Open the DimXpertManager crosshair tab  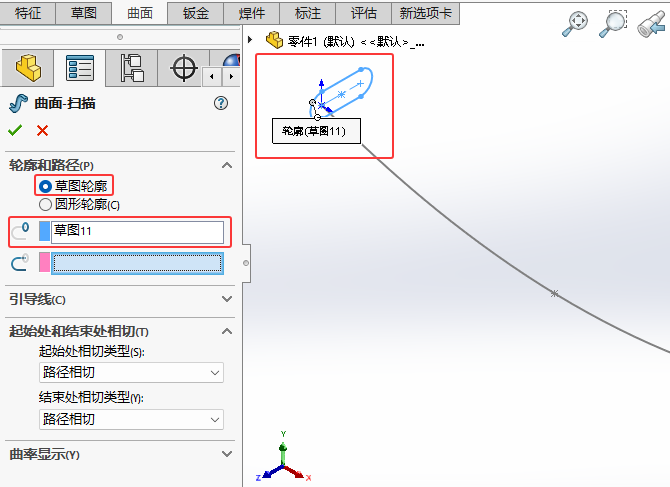tap(184, 68)
